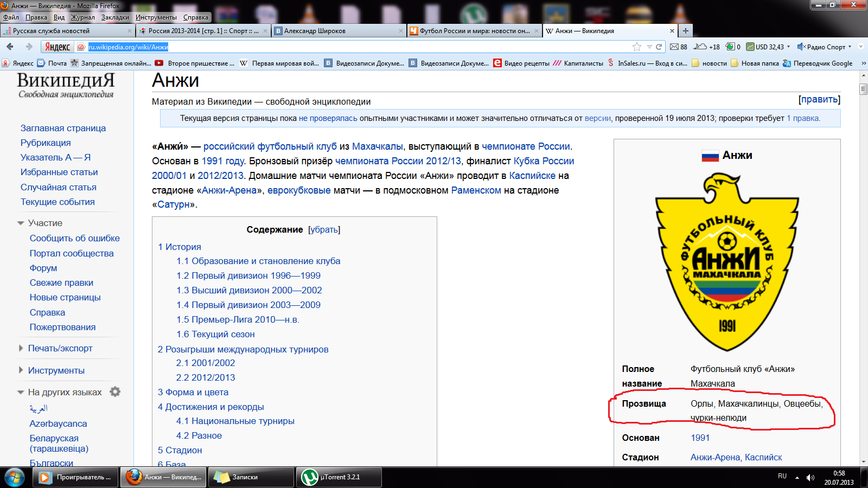
Task: Click the RU language indicator in the tray
Action: pos(782,476)
